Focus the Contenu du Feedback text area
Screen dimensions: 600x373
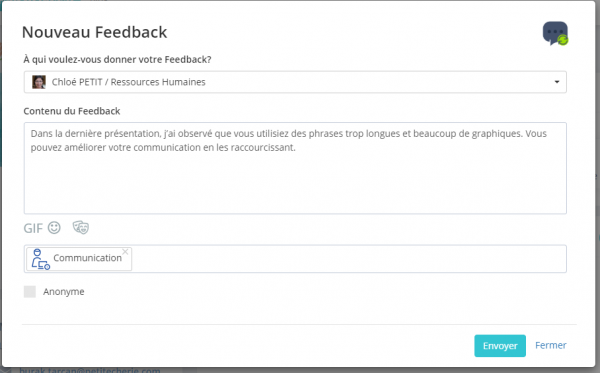295,168
